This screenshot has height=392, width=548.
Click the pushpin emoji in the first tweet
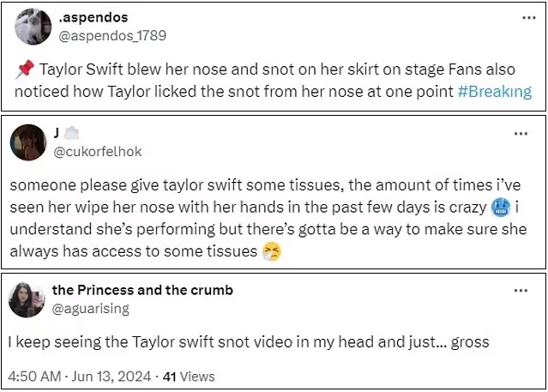25,69
